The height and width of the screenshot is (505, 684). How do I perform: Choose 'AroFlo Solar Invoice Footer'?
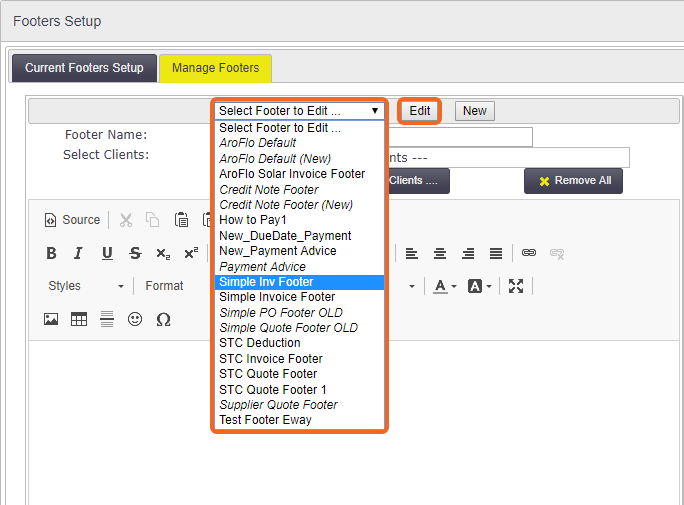(x=299, y=174)
